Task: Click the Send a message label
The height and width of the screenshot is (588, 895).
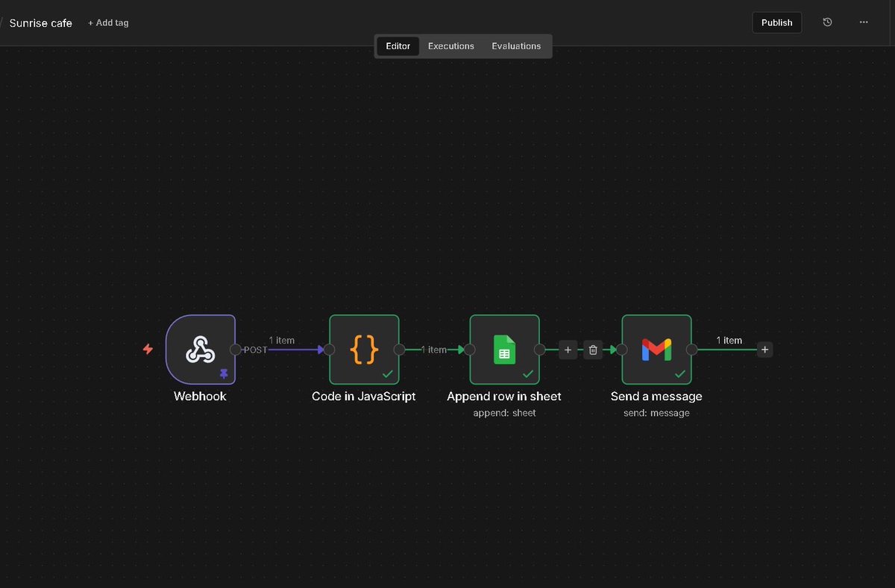Action: click(x=656, y=396)
